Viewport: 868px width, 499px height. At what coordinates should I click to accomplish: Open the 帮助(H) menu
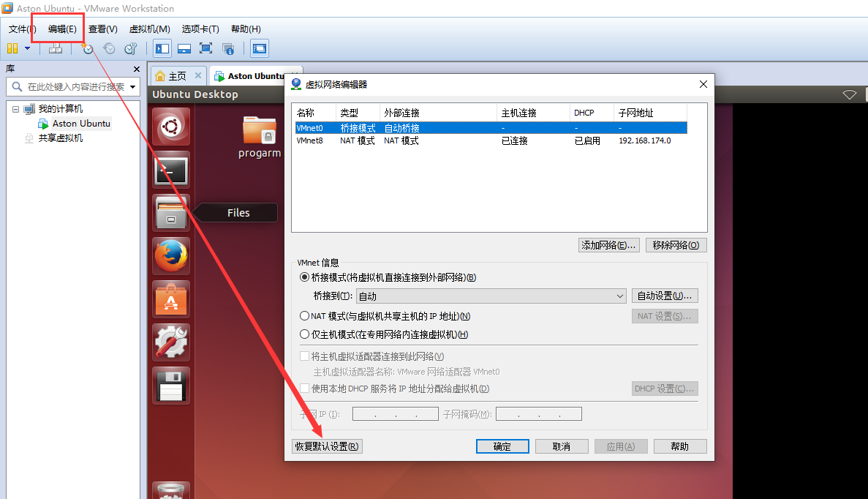click(x=246, y=29)
